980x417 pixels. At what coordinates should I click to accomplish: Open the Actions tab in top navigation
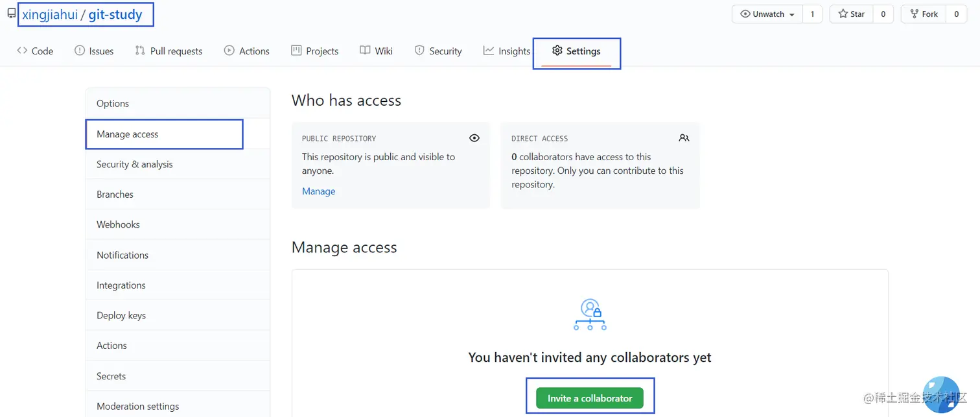pos(246,51)
